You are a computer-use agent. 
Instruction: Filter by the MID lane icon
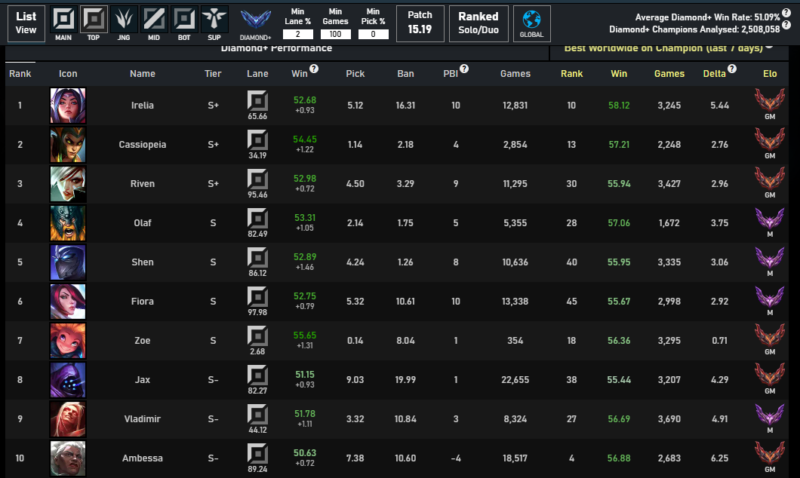154,20
